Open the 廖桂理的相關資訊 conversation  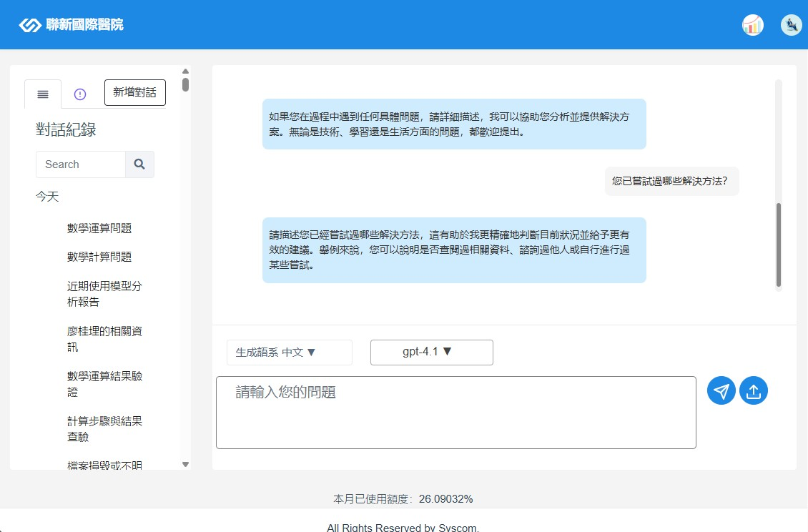[x=104, y=339]
